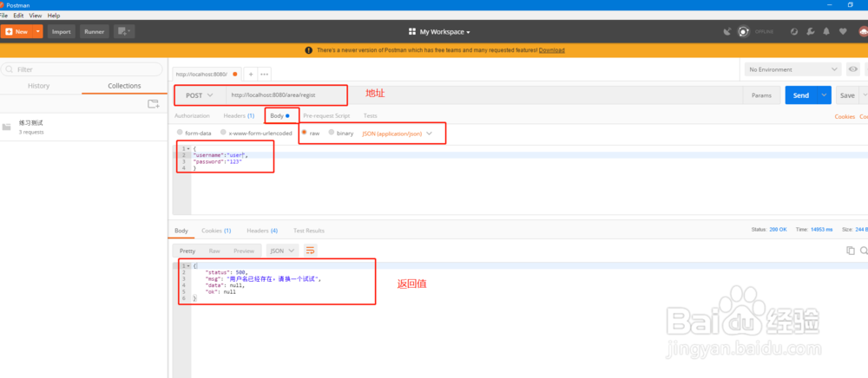Open the request Headers (1) tab

pyautogui.click(x=239, y=116)
